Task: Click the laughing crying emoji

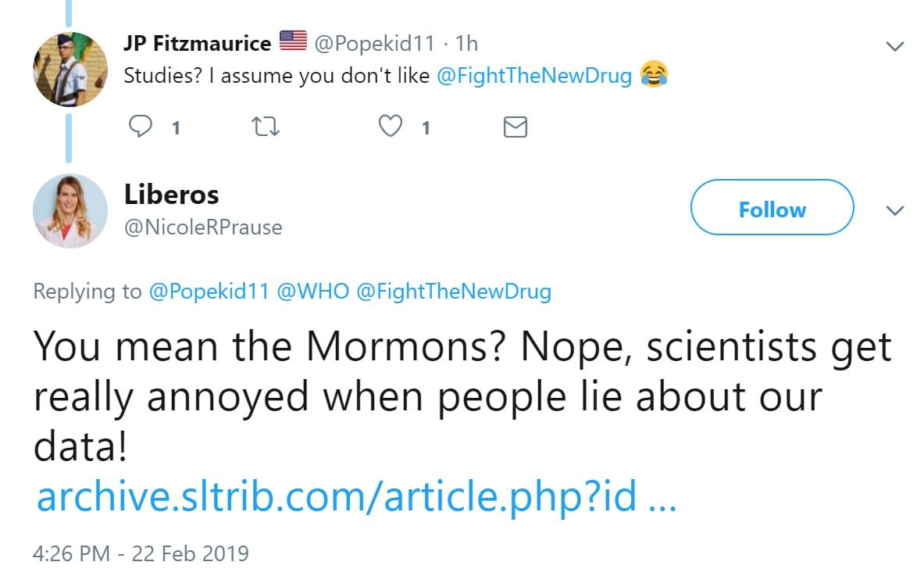Action: point(654,75)
